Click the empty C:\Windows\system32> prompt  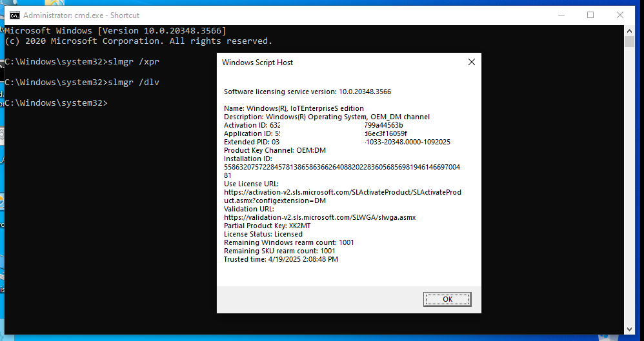56,103
